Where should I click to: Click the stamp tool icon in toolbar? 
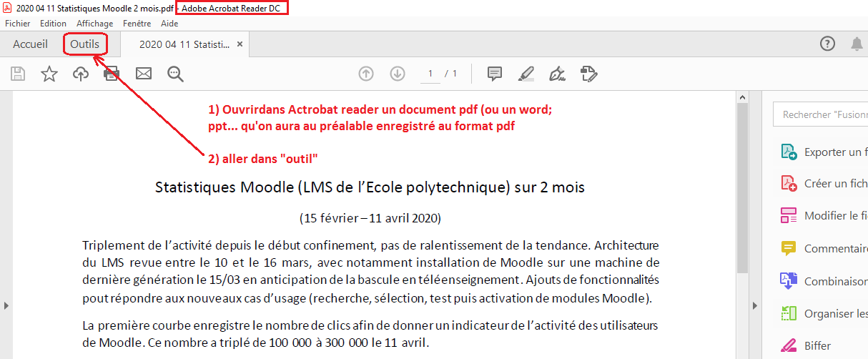click(x=588, y=74)
